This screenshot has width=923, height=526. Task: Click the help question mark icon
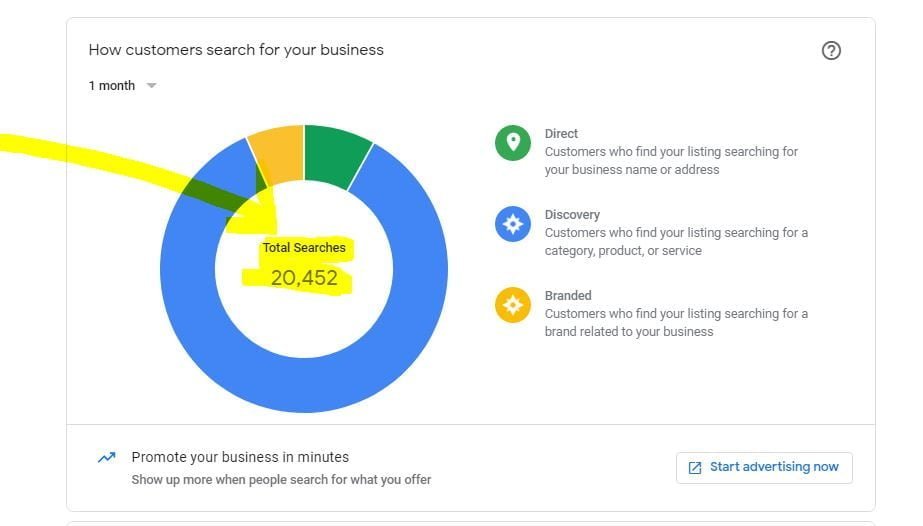[x=831, y=50]
